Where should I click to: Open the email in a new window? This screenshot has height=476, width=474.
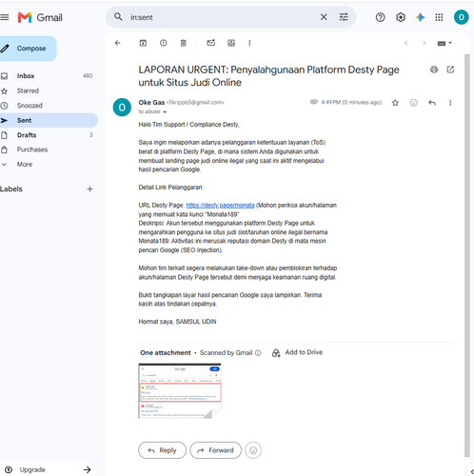point(450,69)
